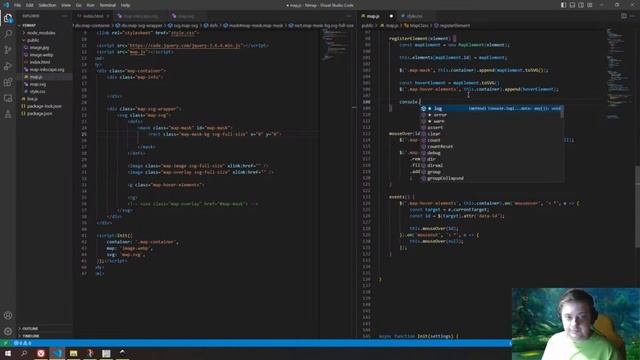Viewport: 640px width, 360px height.
Task: Toggle primary side bar layout icon
Action: 564,5
